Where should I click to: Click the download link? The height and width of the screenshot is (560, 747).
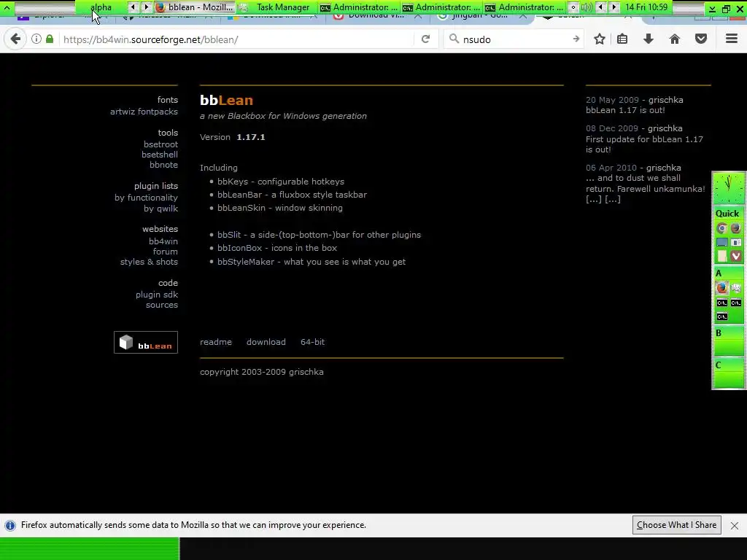pos(266,341)
